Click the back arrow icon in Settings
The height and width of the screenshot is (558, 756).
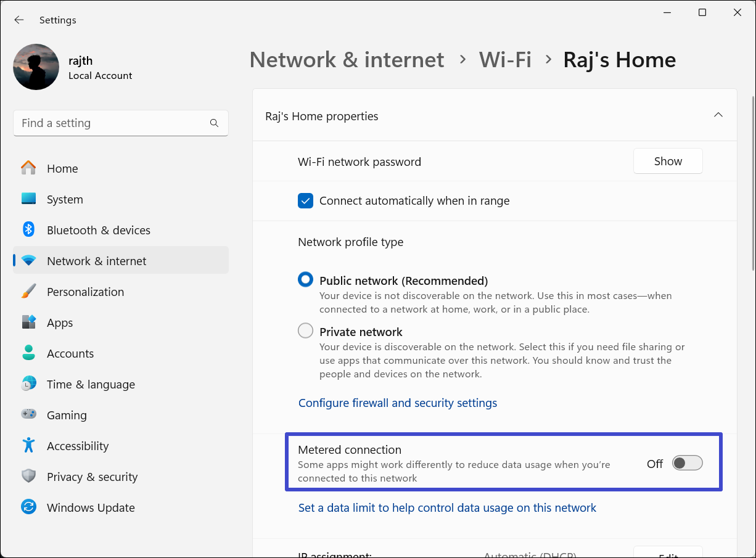point(19,20)
